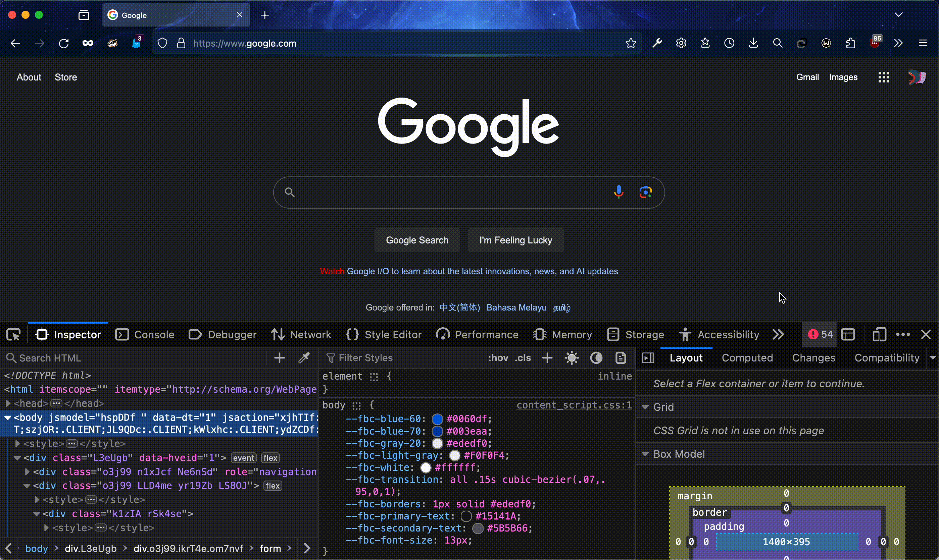Select the Computed sidebar tab
This screenshot has width=939, height=560.
tap(747, 358)
